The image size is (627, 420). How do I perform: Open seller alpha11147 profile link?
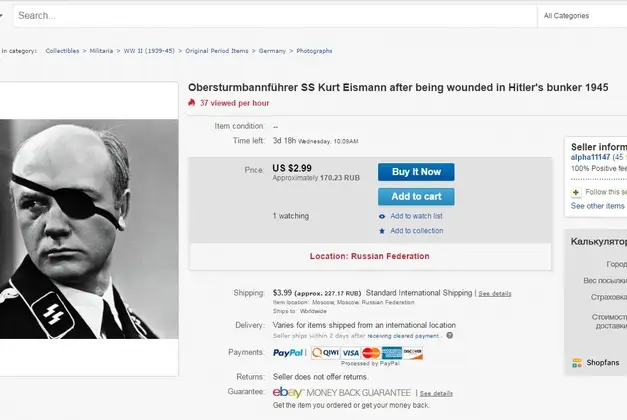[591, 157]
